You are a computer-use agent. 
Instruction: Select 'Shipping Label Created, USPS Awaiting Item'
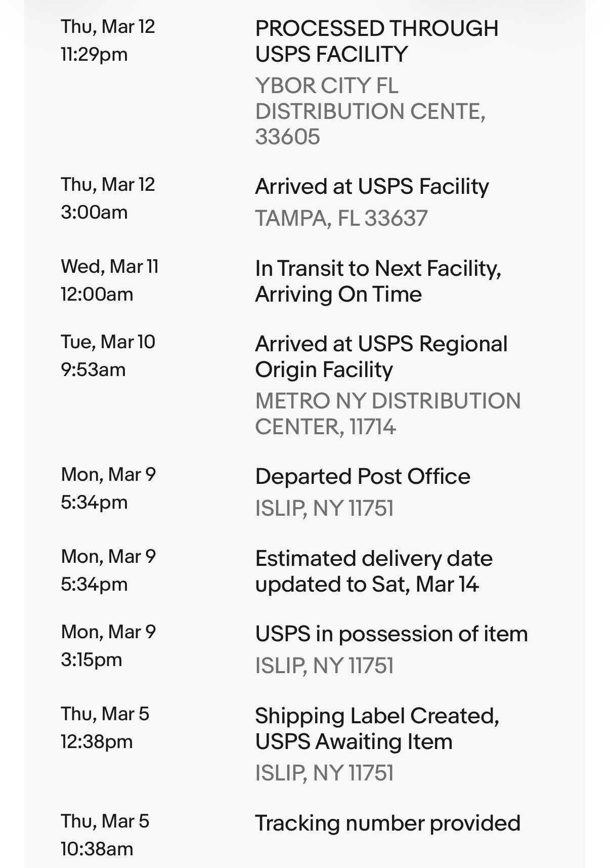(x=377, y=729)
